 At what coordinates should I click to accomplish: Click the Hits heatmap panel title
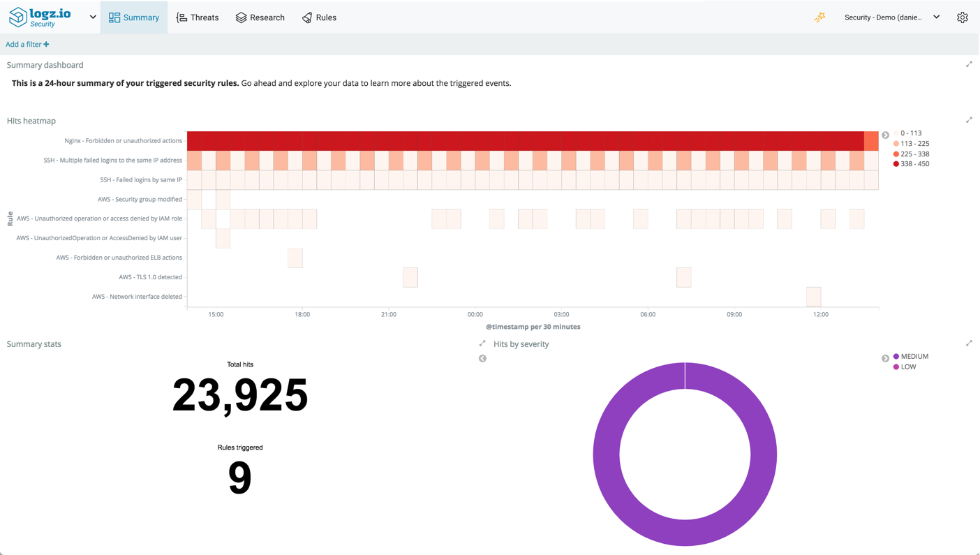click(x=31, y=121)
